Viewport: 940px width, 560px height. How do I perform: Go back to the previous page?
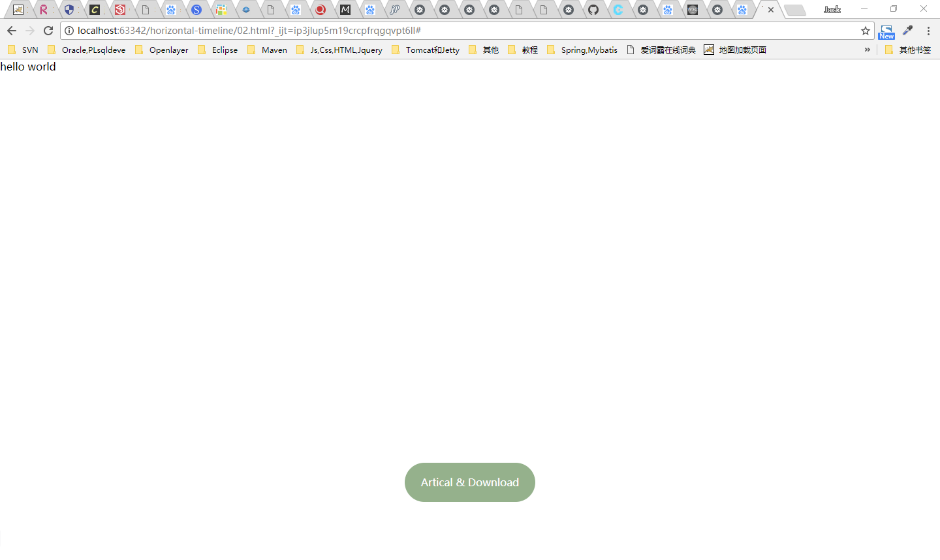12,31
